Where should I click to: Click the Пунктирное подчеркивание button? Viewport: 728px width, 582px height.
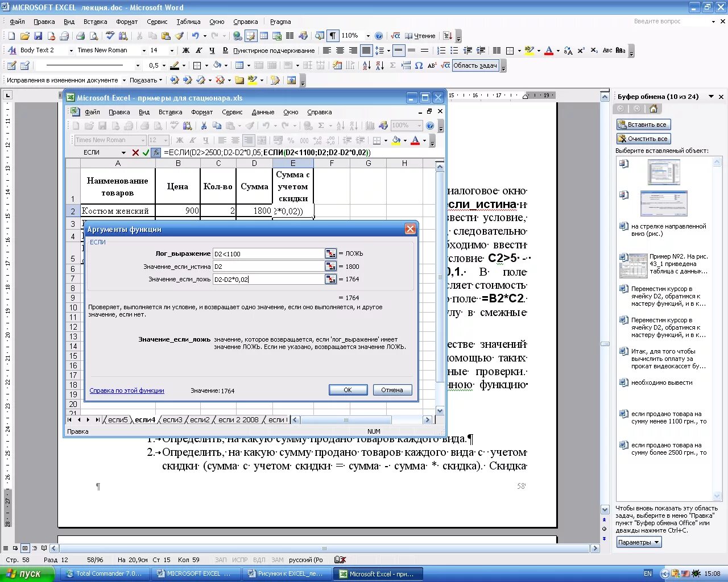coord(274,51)
